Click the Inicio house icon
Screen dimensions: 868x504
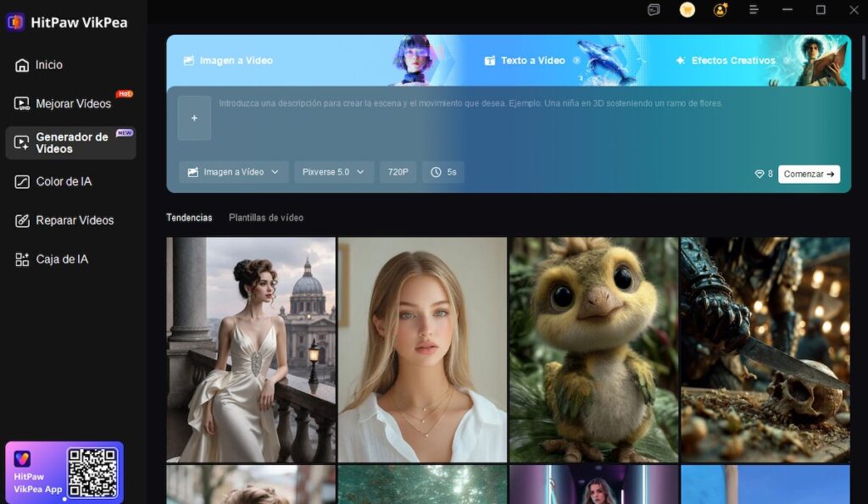point(22,65)
